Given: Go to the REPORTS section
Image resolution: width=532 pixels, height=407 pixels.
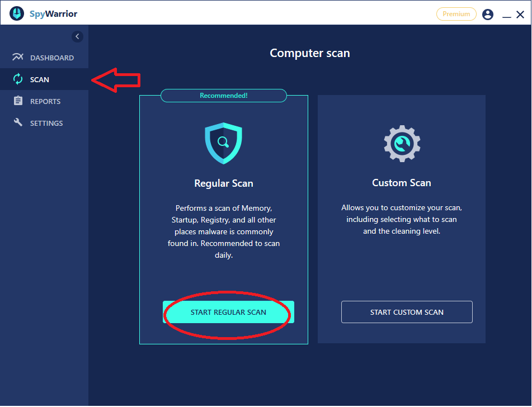Looking at the screenshot, I should tap(44, 101).
